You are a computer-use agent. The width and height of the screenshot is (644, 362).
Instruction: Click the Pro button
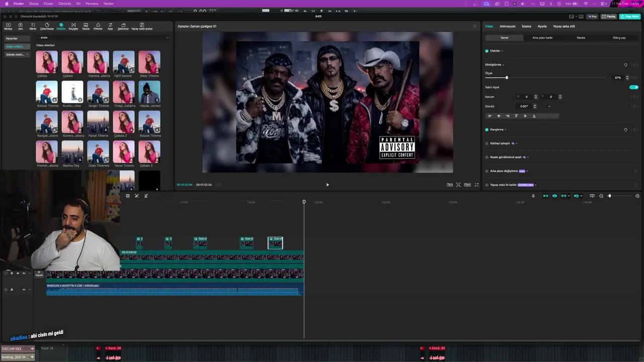coord(593,17)
